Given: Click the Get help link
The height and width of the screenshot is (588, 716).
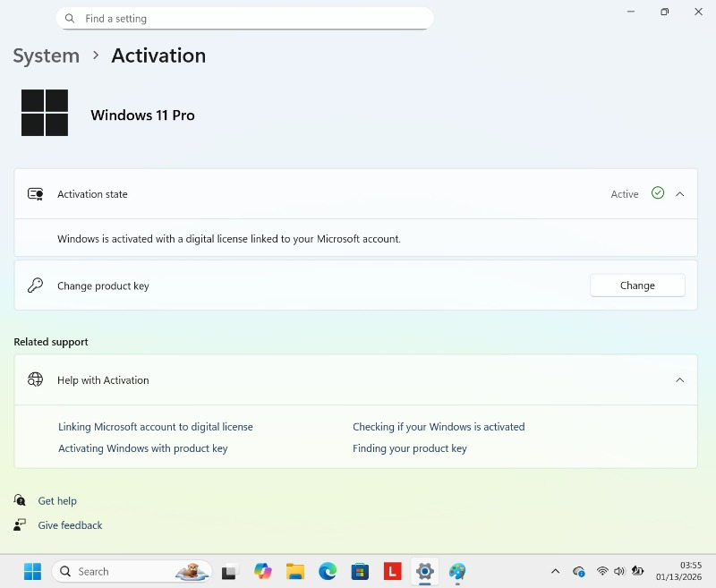Looking at the screenshot, I should click(57, 501).
